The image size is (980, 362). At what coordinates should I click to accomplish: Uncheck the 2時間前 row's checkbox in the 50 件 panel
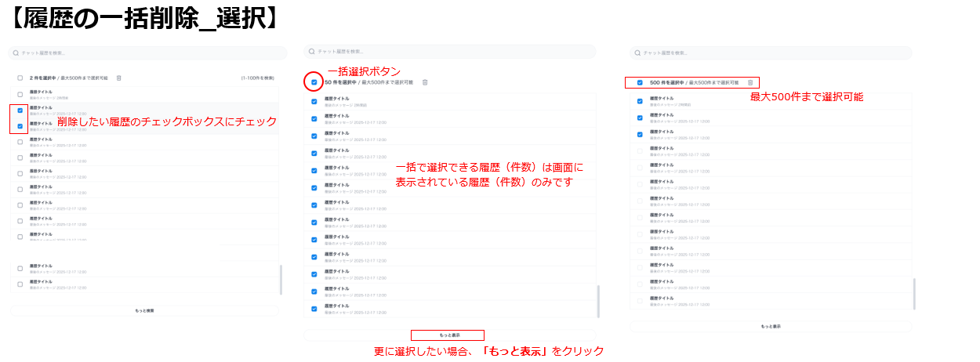tap(314, 101)
